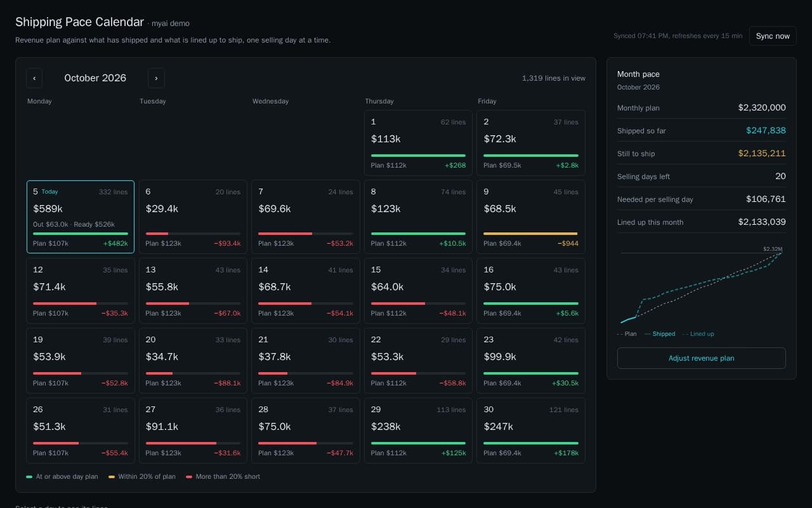Click the 1,319 lines in view text
Viewport: 812px width, 508px height.
[x=554, y=78]
